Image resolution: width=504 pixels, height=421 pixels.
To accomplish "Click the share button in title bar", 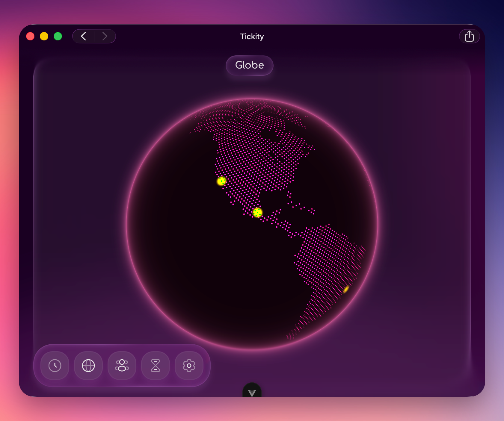I will [x=469, y=36].
